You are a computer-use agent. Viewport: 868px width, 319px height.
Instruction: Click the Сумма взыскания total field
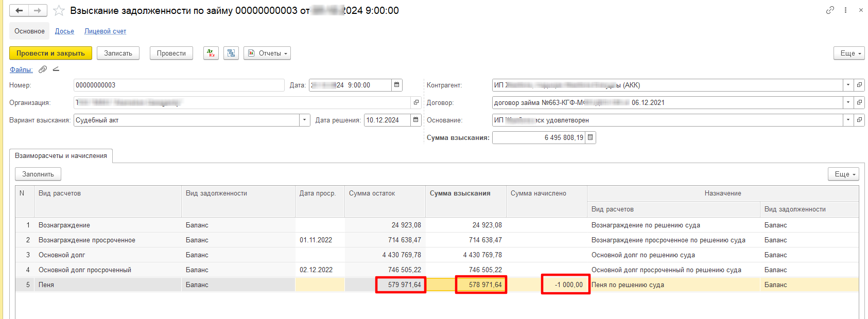tap(539, 137)
